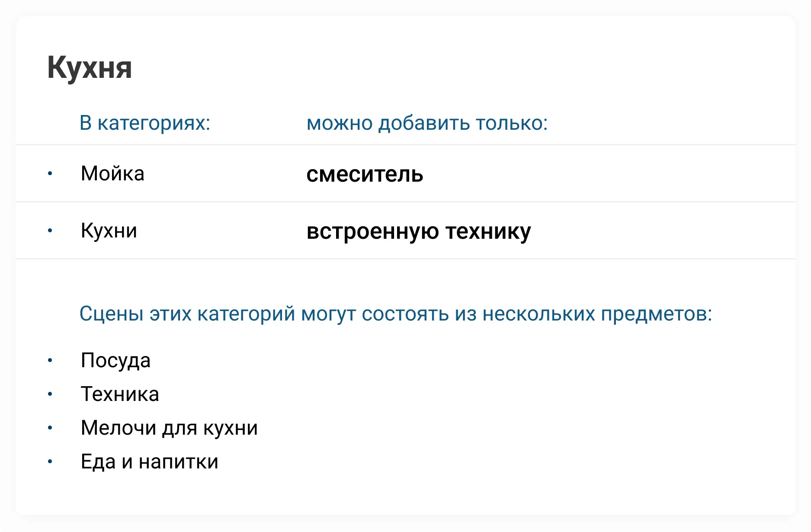Image resolution: width=811 pixels, height=532 pixels.
Task: Click the 'Сцены этих категорий' subheading
Action: pyautogui.click(x=395, y=314)
